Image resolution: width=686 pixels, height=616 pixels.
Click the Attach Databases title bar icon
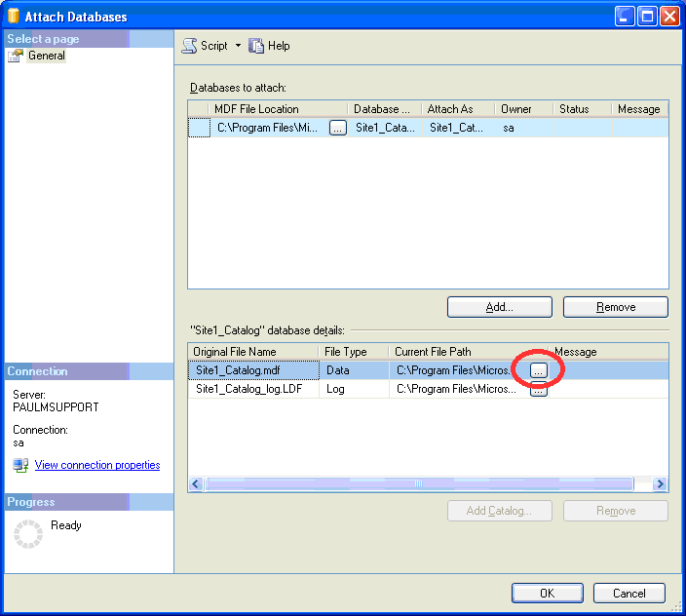[x=14, y=17]
